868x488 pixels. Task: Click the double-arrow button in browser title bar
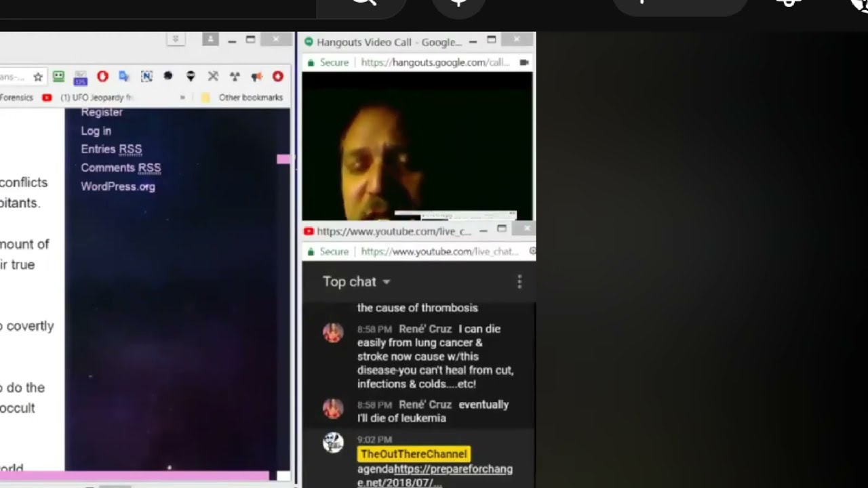[176, 39]
